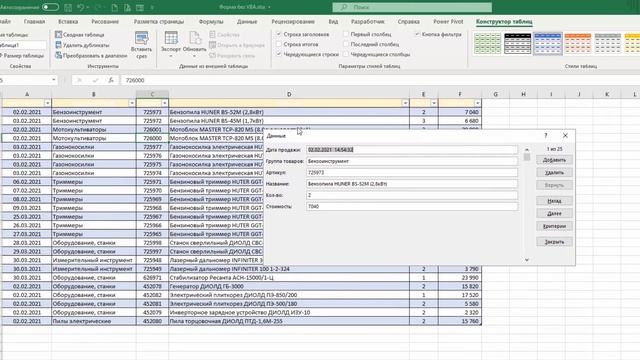Click the Экспорт table icon in the ribbon

tap(171, 38)
